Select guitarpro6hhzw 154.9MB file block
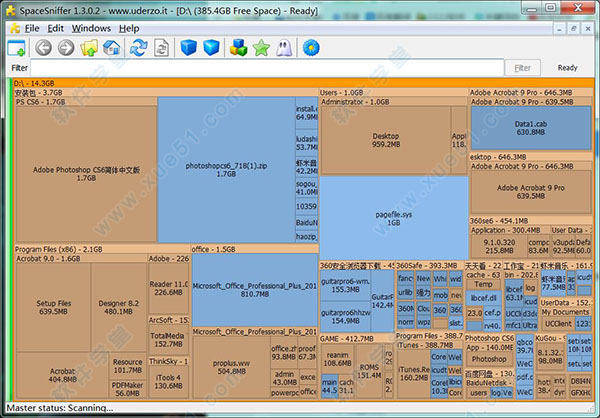 [x=345, y=317]
